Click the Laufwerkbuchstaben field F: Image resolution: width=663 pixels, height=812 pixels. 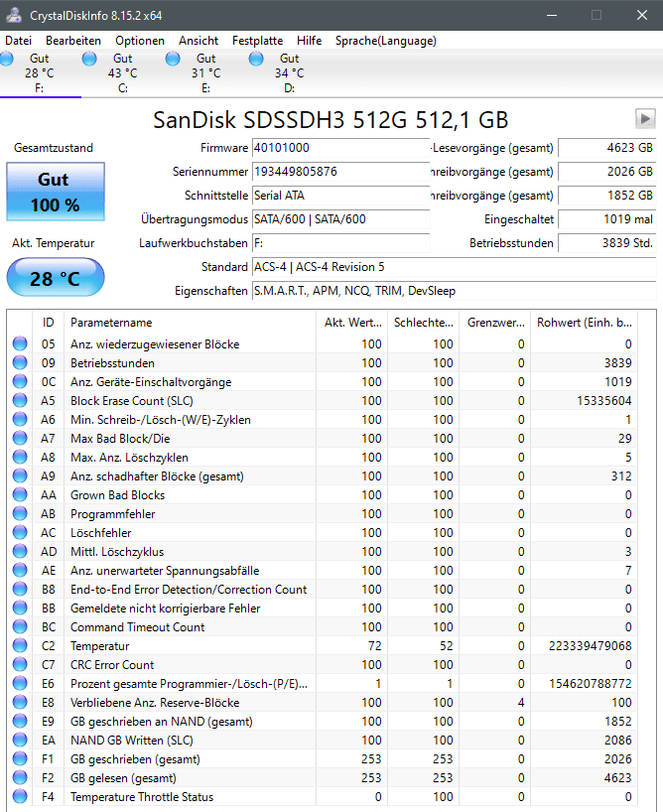(340, 243)
